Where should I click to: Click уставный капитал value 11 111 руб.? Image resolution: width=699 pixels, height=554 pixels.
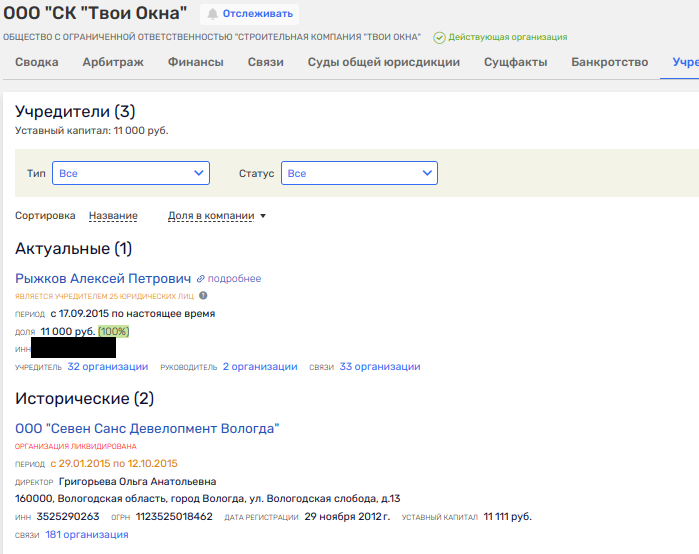(x=508, y=517)
